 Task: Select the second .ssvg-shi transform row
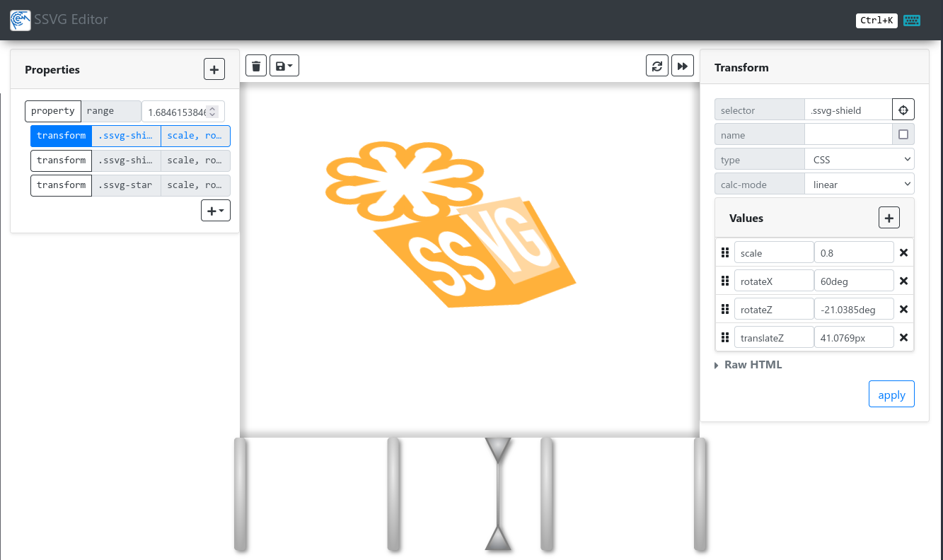pos(130,161)
